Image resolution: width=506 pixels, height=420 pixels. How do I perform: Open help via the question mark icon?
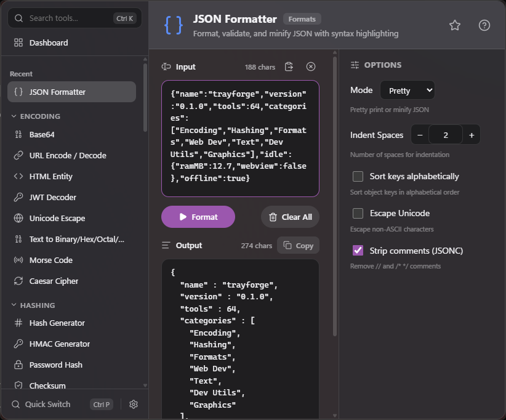tap(484, 25)
